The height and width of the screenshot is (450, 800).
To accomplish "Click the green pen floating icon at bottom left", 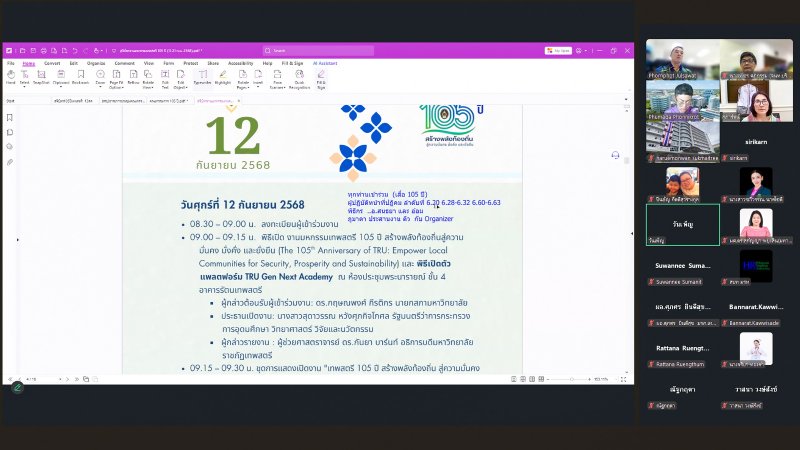I will point(17,388).
